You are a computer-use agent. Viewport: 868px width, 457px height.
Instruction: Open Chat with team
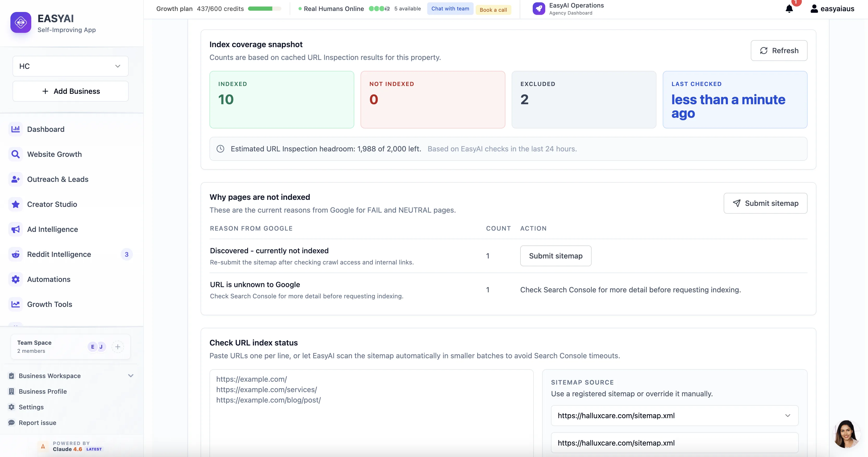(x=450, y=8)
